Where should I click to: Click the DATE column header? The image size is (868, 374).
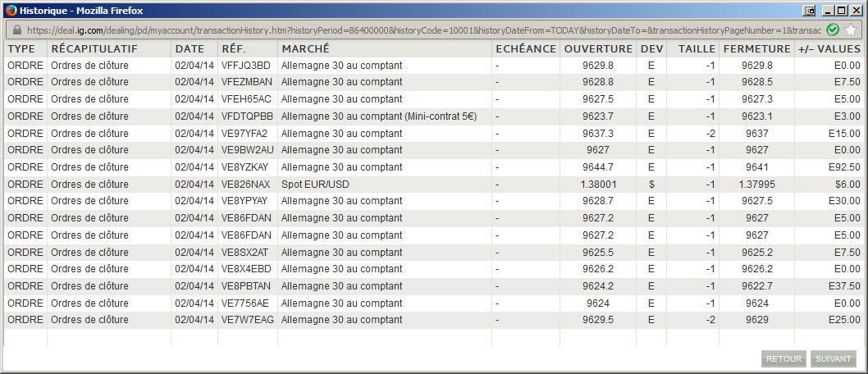point(190,48)
